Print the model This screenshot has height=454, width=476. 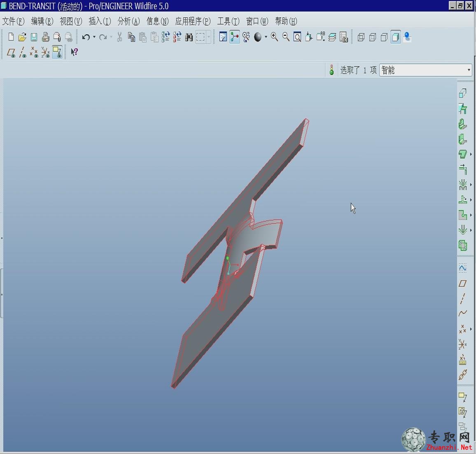click(x=46, y=37)
